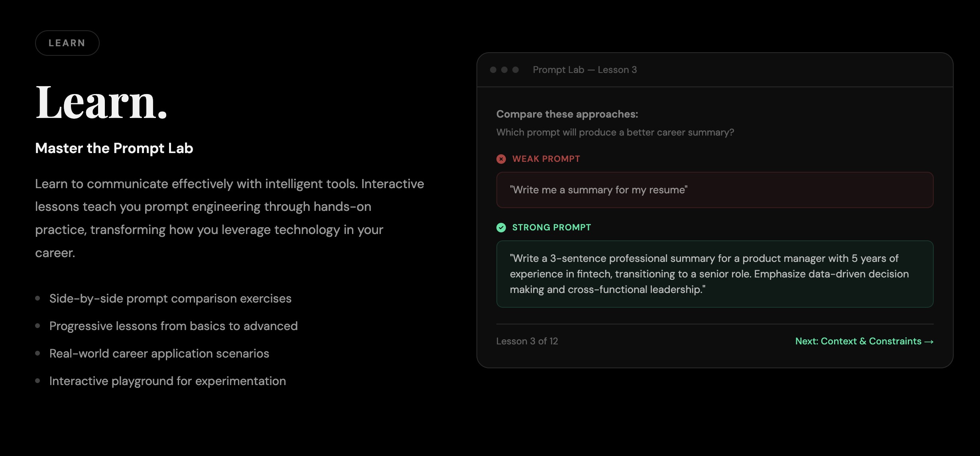The image size is (980, 456).
Task: Click the STRONG PROMPT label
Action: 551,228
